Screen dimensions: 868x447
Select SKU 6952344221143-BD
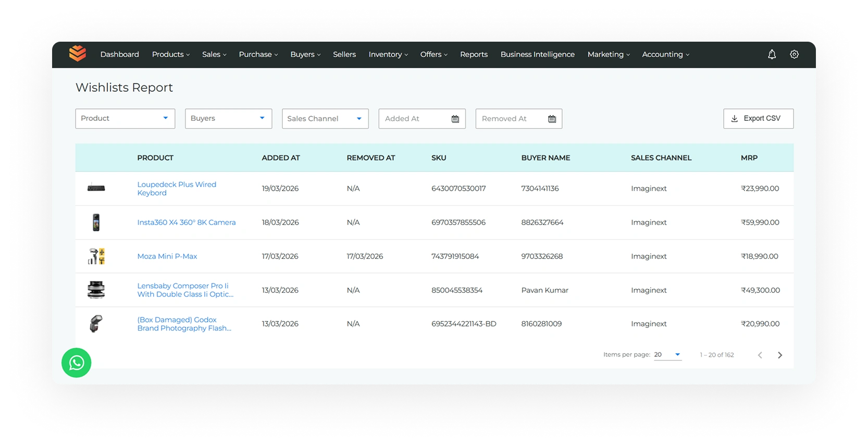coord(464,324)
